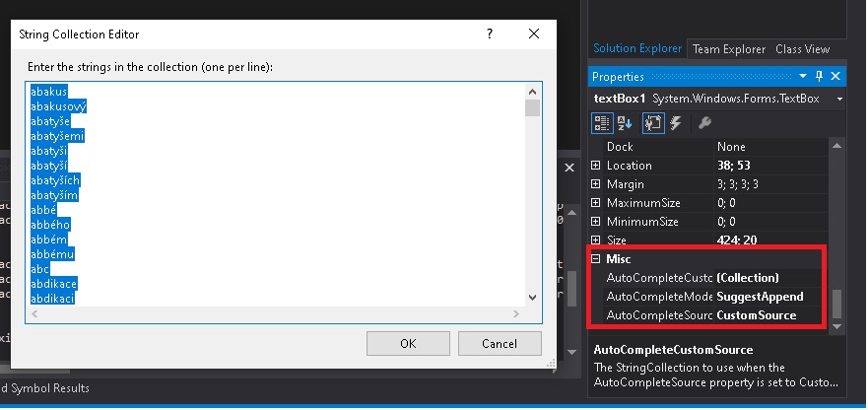868x410 pixels.
Task: Click the line 'abakusový' in the list
Action: [58, 106]
